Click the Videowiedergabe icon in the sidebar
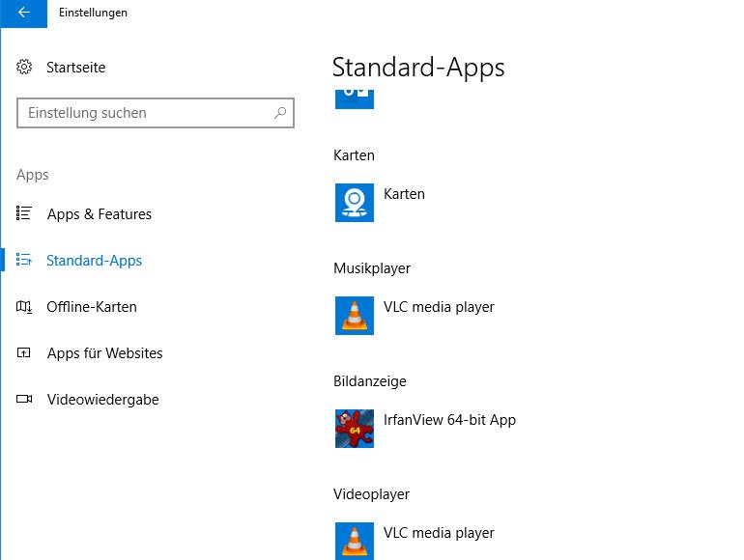Viewport: 744px width, 560px height. point(25,400)
